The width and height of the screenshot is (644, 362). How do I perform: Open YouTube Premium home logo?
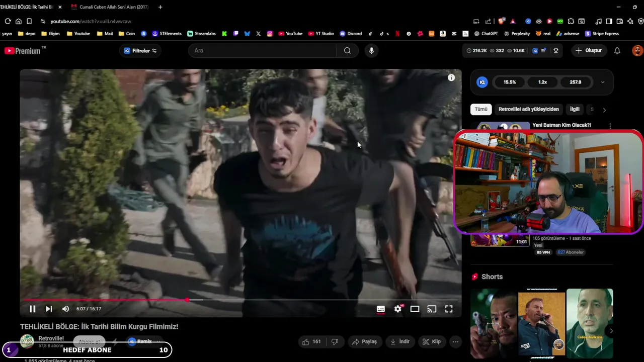coord(23,50)
